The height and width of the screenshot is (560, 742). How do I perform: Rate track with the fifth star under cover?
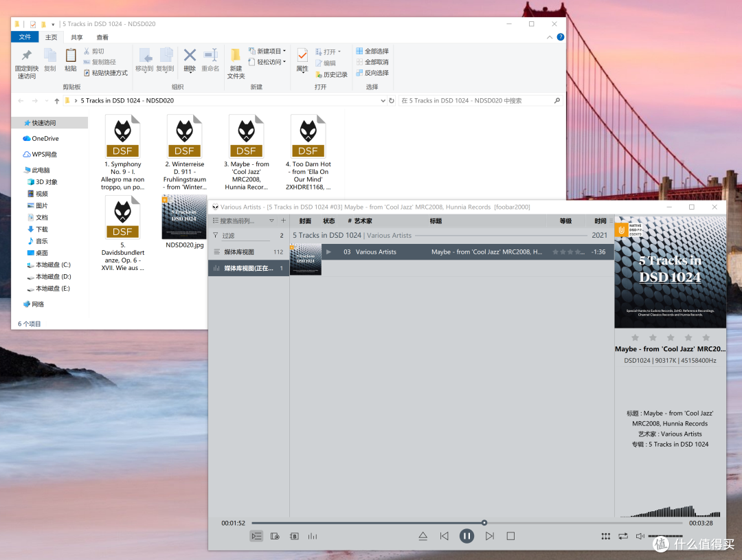coord(706,337)
